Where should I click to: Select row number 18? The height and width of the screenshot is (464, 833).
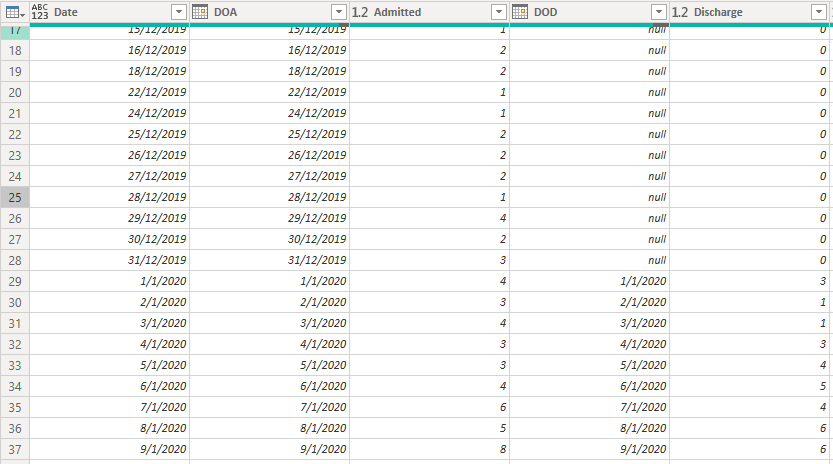(15, 50)
